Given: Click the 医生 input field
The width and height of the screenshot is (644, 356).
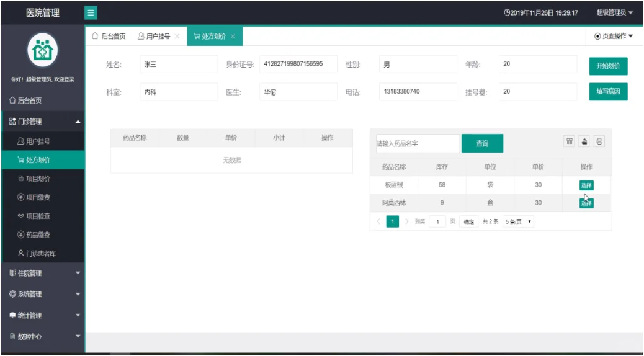Looking at the screenshot, I should click(298, 92).
